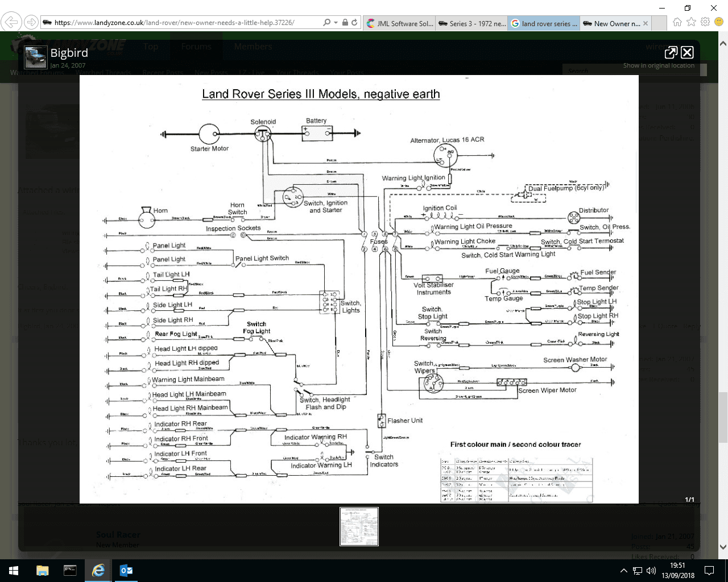Switch to land rover series Google tab

(544, 23)
